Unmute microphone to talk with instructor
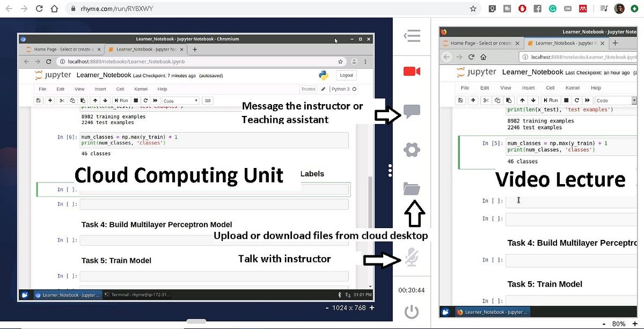Screen dimensions: 644x329 [412, 258]
